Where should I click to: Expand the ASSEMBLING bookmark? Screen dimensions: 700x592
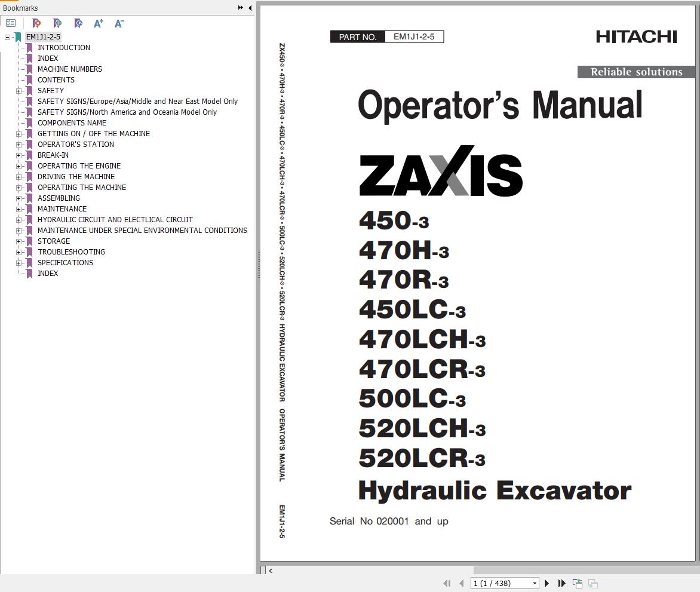click(x=19, y=198)
